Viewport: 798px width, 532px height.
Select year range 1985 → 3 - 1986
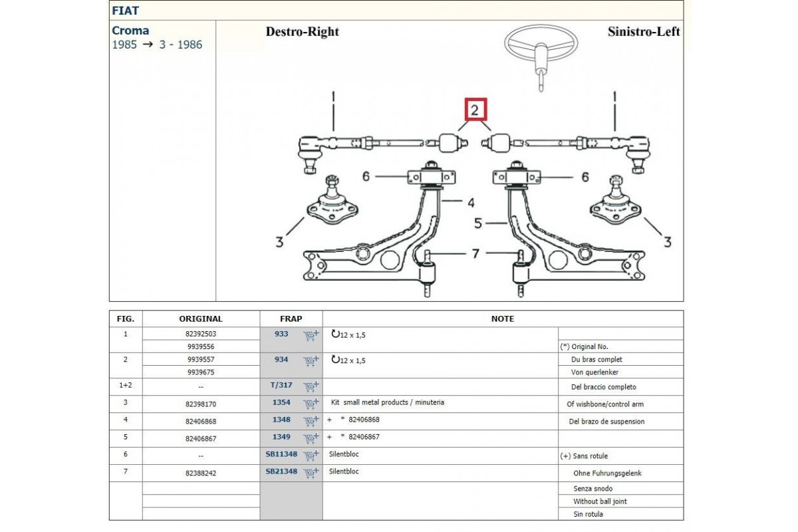[x=157, y=45]
